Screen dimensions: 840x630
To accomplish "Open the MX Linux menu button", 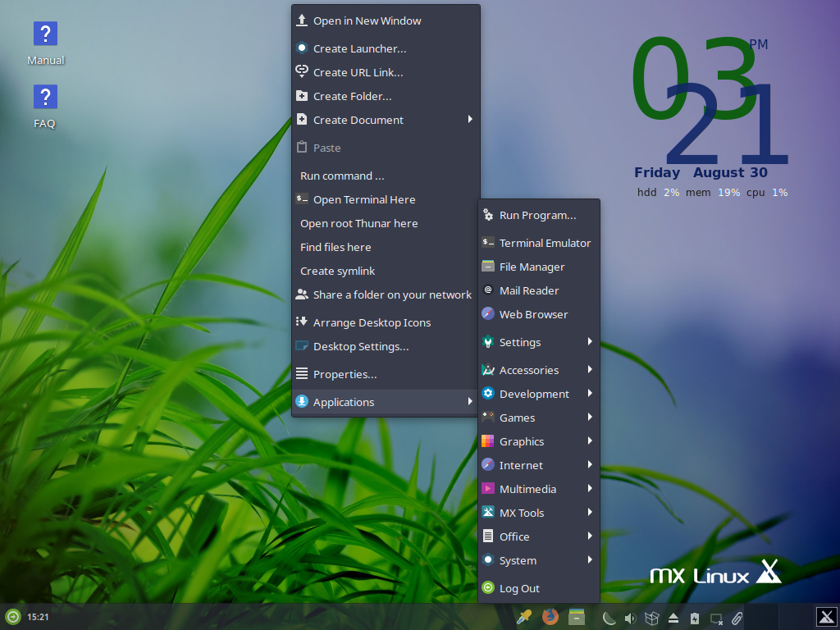I will (827, 617).
